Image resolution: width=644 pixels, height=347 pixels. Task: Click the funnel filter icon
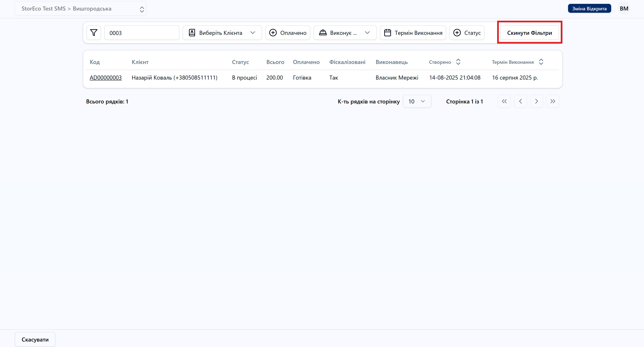pos(94,33)
